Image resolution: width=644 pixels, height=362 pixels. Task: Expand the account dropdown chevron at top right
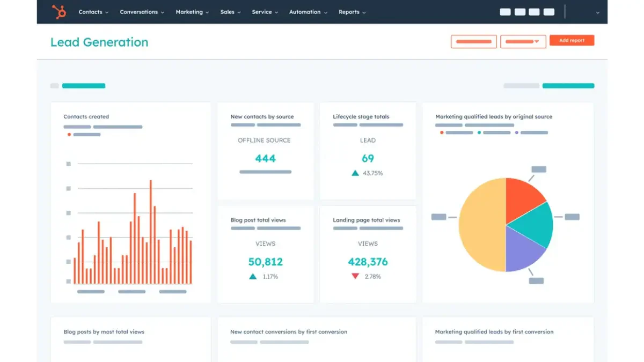pos(598,12)
